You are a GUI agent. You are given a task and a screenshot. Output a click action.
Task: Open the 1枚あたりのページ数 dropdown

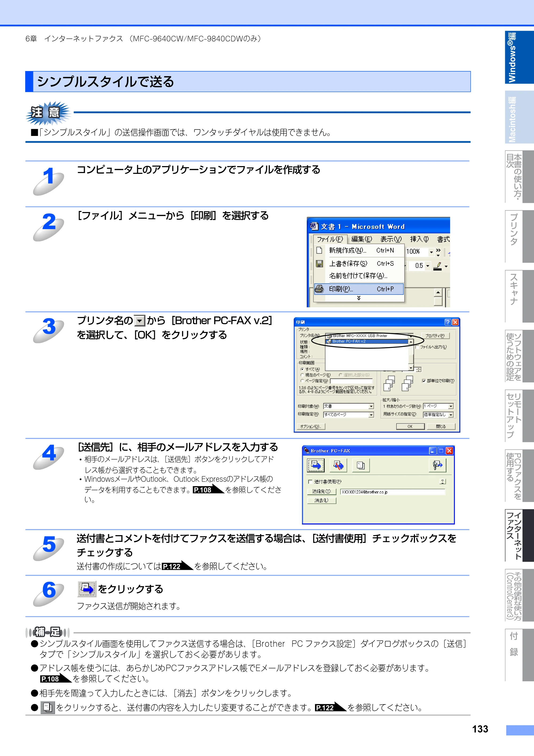point(451,406)
